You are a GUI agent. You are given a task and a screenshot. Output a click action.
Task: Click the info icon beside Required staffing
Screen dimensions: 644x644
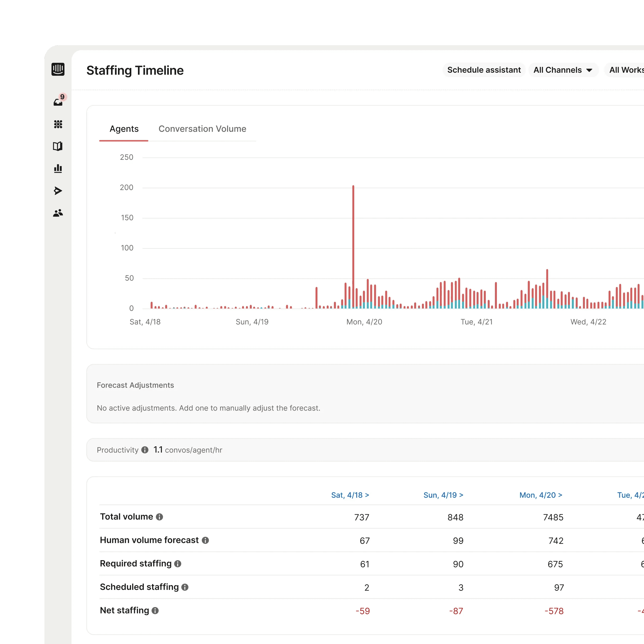click(x=178, y=564)
